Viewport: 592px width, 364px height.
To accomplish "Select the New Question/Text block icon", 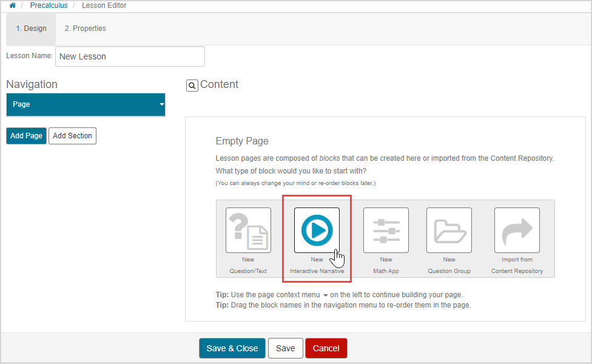I will coord(248,230).
